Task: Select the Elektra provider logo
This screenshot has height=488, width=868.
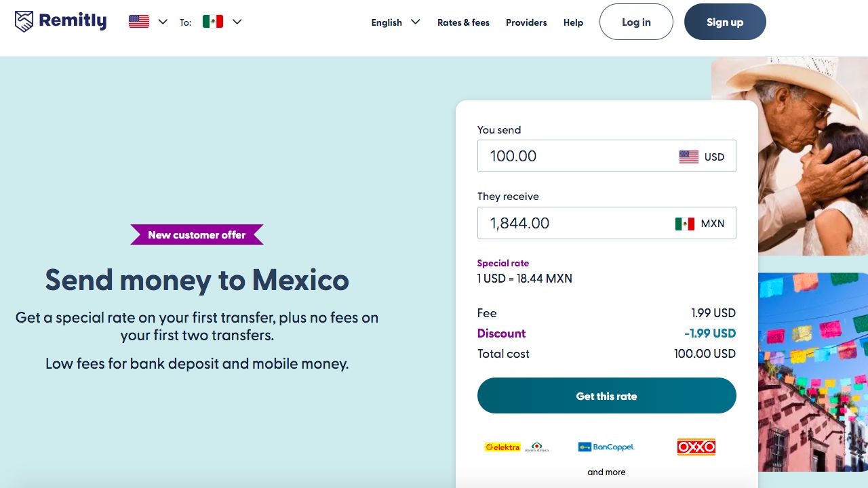Action: [x=503, y=447]
